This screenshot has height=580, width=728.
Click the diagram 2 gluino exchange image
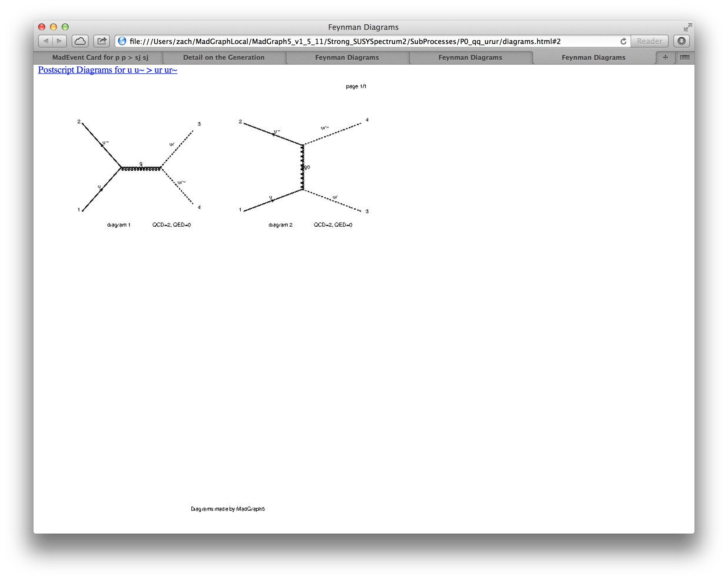[302, 167]
